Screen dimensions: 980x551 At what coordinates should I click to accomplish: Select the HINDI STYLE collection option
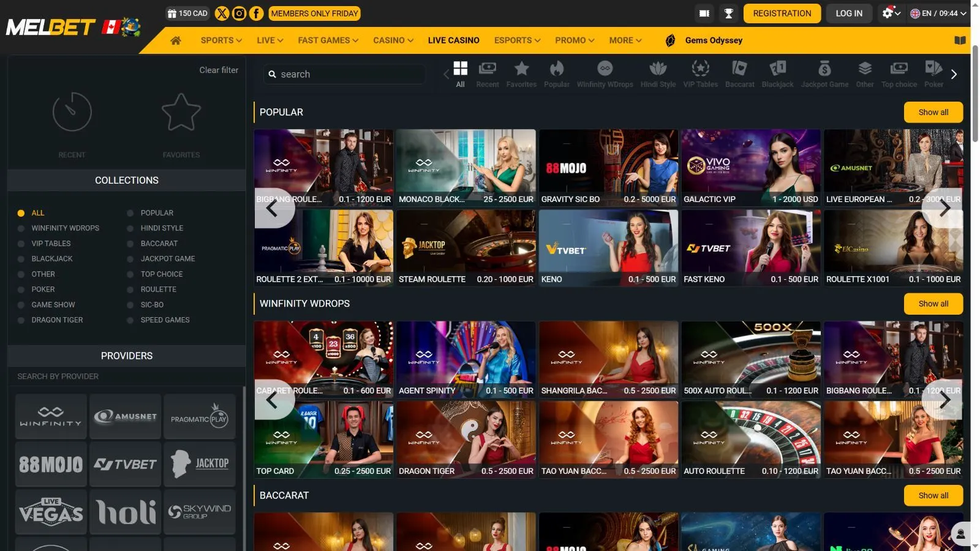pos(156,228)
